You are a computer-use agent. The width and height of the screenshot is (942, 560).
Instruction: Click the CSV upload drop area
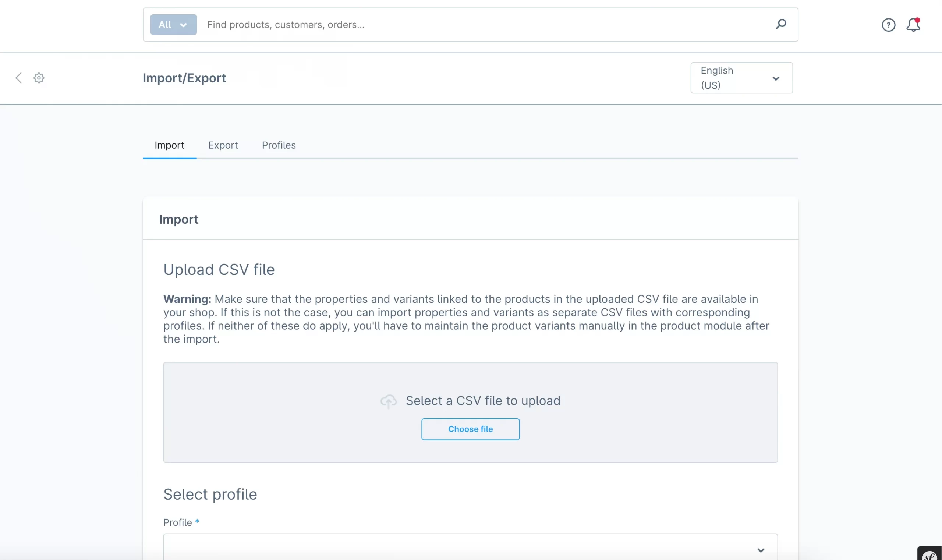[470, 412]
